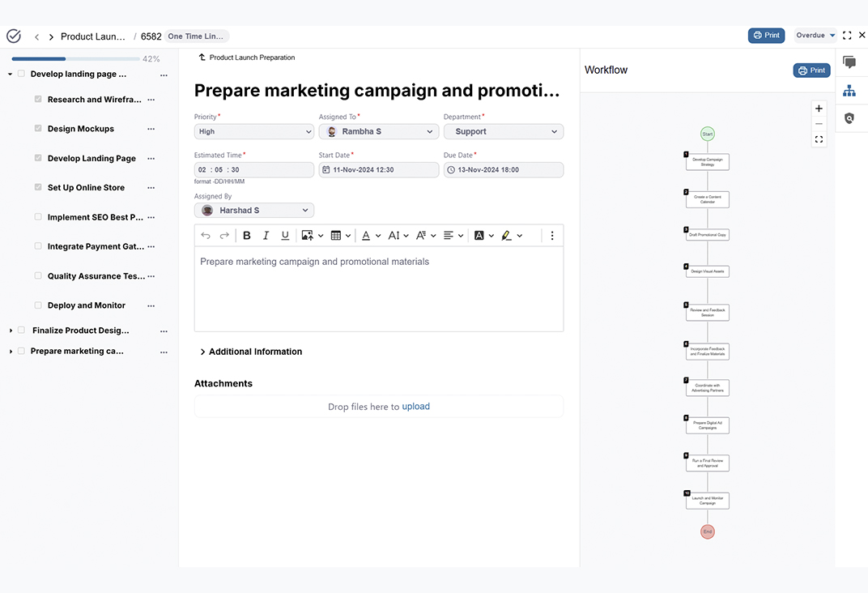Open more editor options menu
This screenshot has width=868, height=593.
552,236
